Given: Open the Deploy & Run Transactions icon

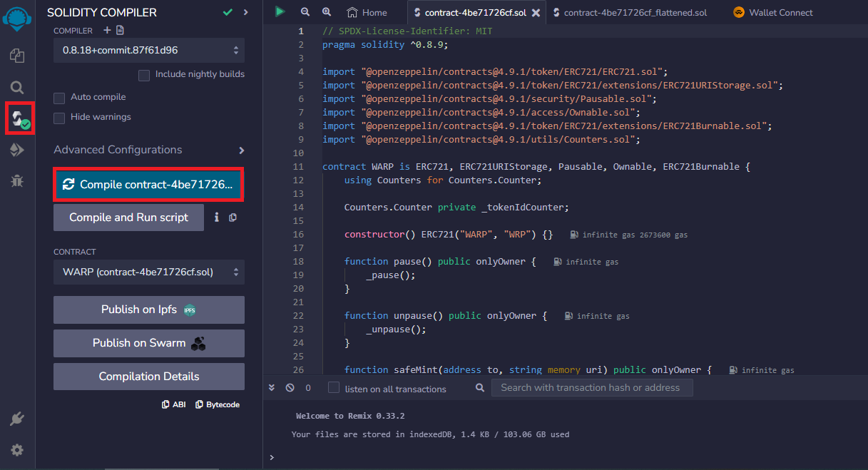Looking at the screenshot, I should coord(17,150).
